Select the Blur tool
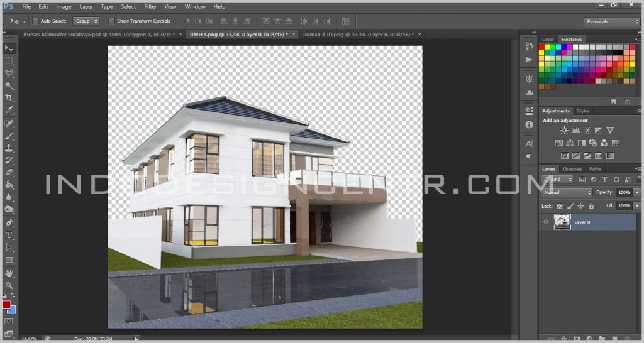This screenshot has width=644, height=343. point(9,197)
